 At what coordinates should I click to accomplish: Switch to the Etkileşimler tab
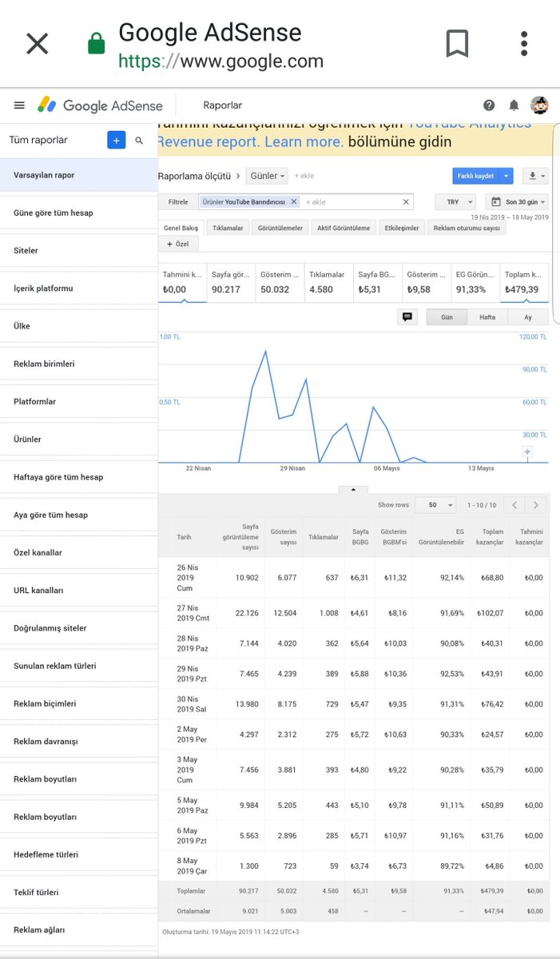point(402,228)
